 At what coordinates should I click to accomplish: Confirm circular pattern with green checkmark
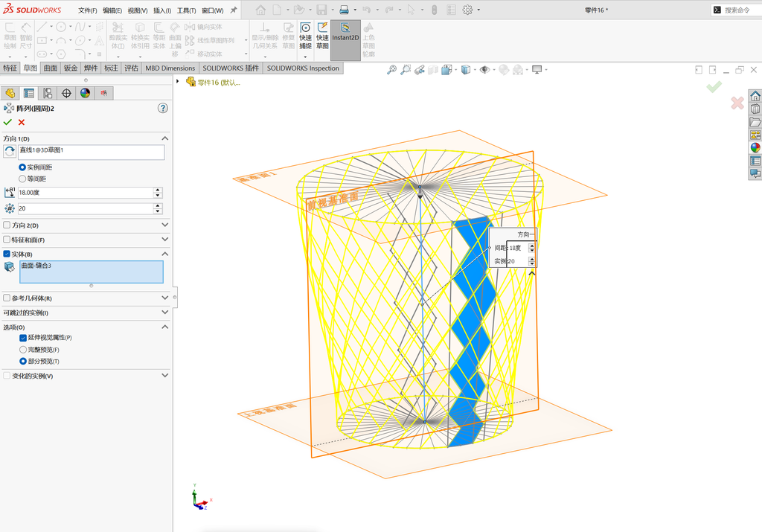(7, 123)
